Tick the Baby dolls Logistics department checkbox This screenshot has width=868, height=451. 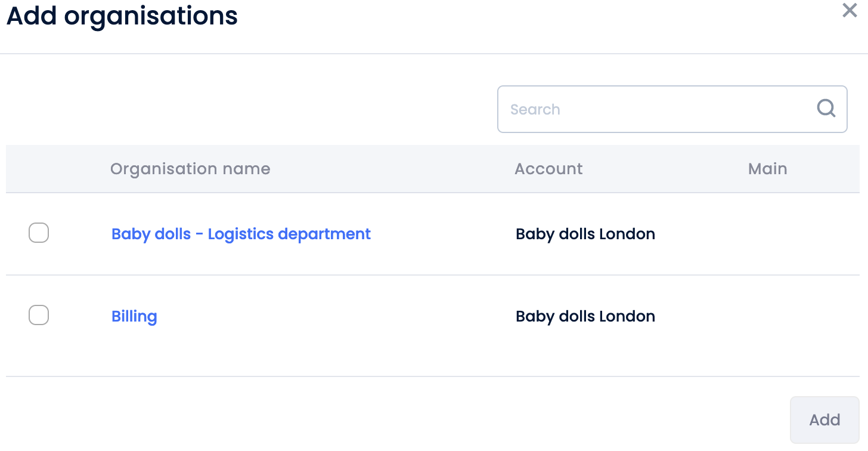[x=39, y=233]
